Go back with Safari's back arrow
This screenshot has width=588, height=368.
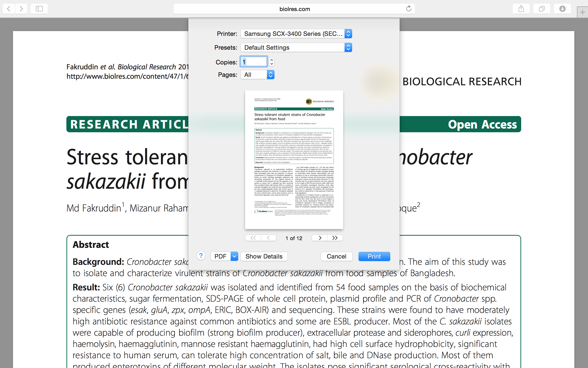(9, 9)
